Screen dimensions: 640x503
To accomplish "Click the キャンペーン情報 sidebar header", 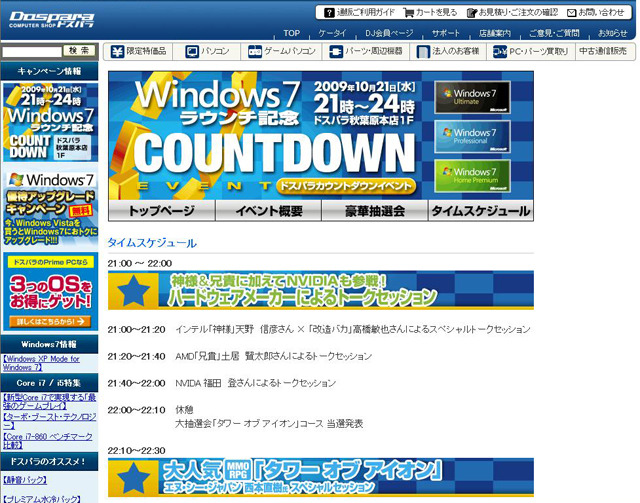I will click(x=49, y=71).
